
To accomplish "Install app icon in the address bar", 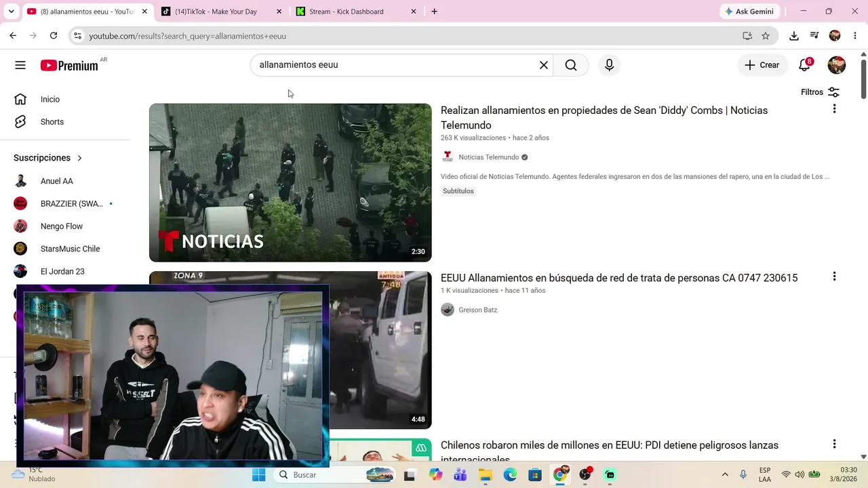I will (747, 36).
